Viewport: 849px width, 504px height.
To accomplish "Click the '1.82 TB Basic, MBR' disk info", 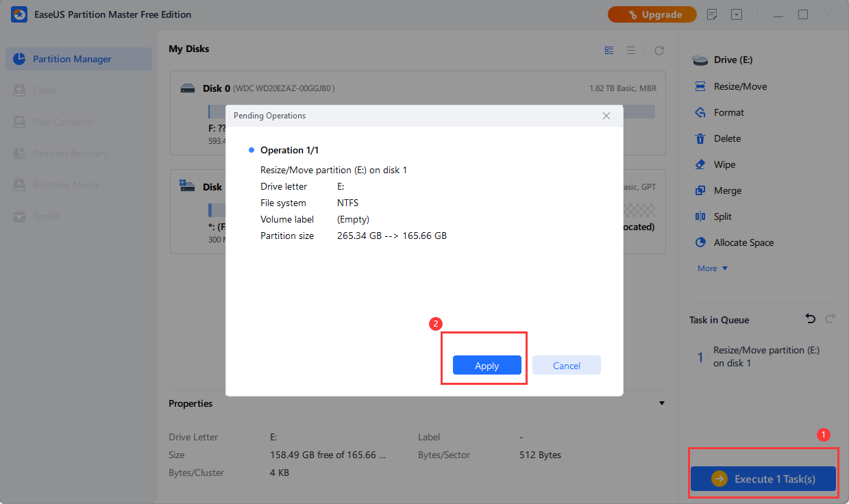I will pyautogui.click(x=622, y=88).
